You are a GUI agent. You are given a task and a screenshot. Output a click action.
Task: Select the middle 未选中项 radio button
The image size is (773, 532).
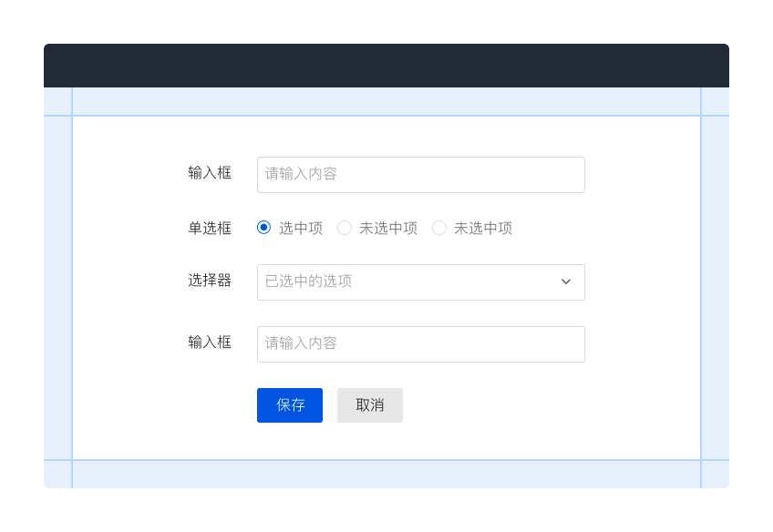point(344,228)
